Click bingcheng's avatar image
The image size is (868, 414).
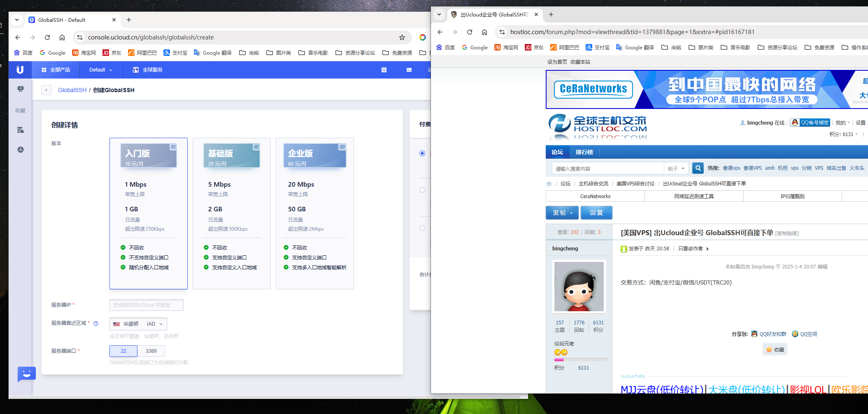[579, 287]
